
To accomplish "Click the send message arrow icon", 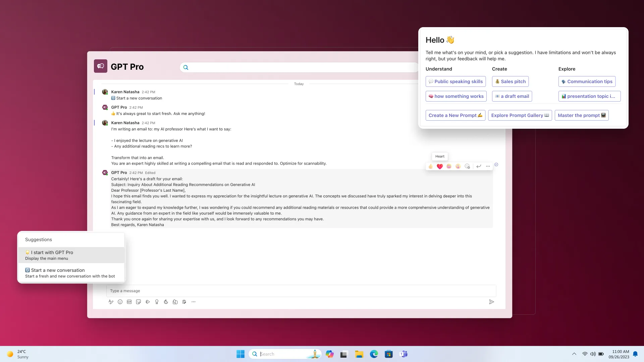I will [x=491, y=301].
